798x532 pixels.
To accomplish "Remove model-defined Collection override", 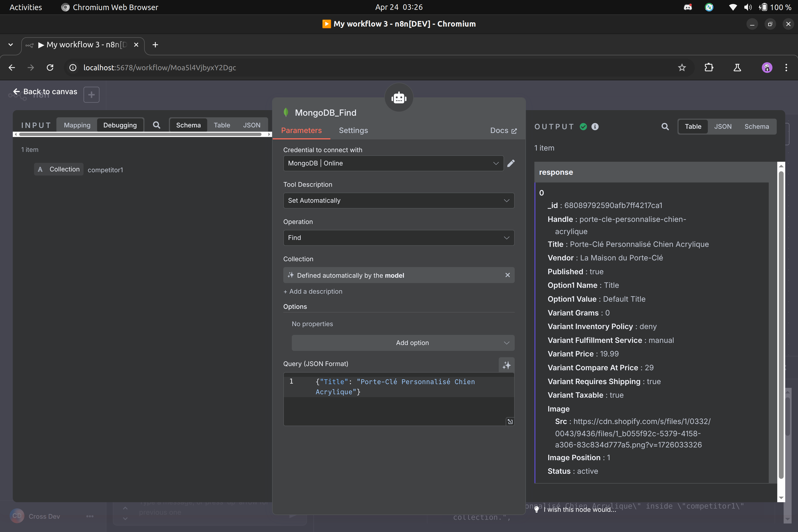I will (x=508, y=275).
